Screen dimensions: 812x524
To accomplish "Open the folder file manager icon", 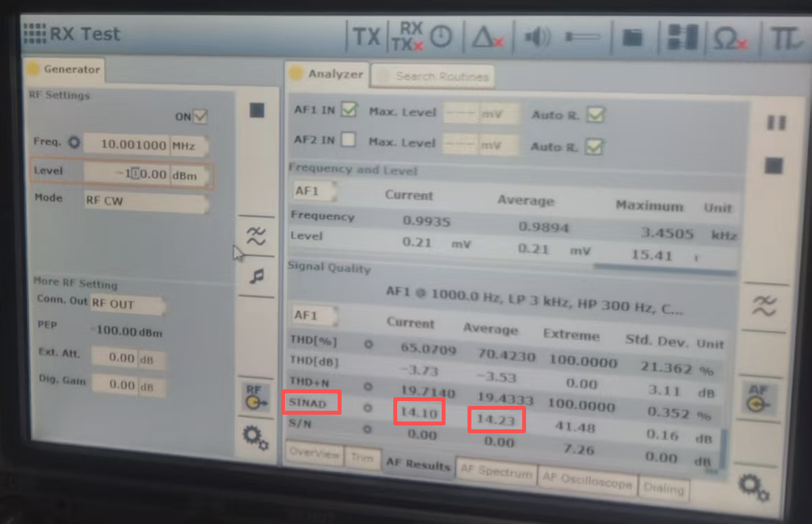I will [x=632, y=38].
